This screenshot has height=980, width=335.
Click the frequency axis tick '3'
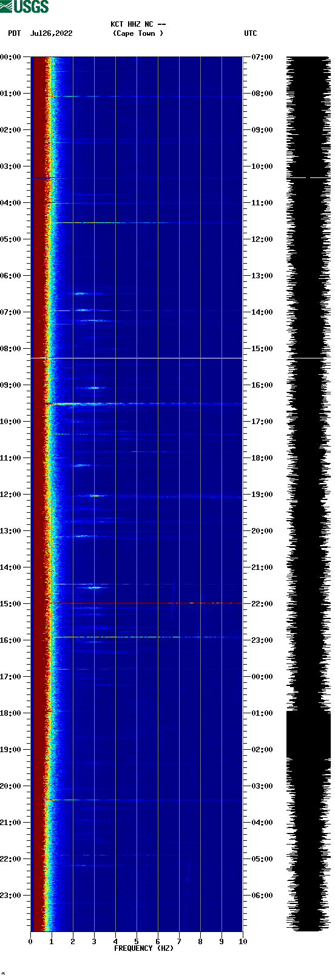pyautogui.click(x=94, y=942)
